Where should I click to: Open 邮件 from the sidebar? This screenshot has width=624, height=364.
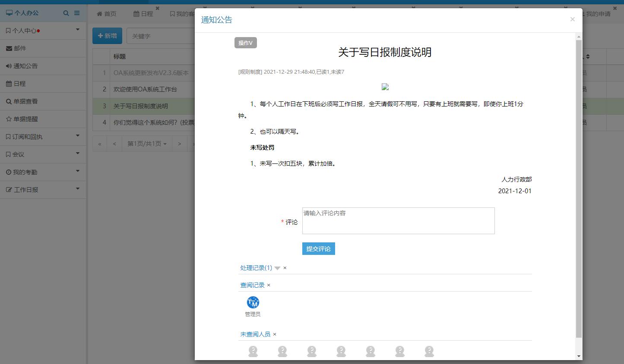[x=20, y=48]
